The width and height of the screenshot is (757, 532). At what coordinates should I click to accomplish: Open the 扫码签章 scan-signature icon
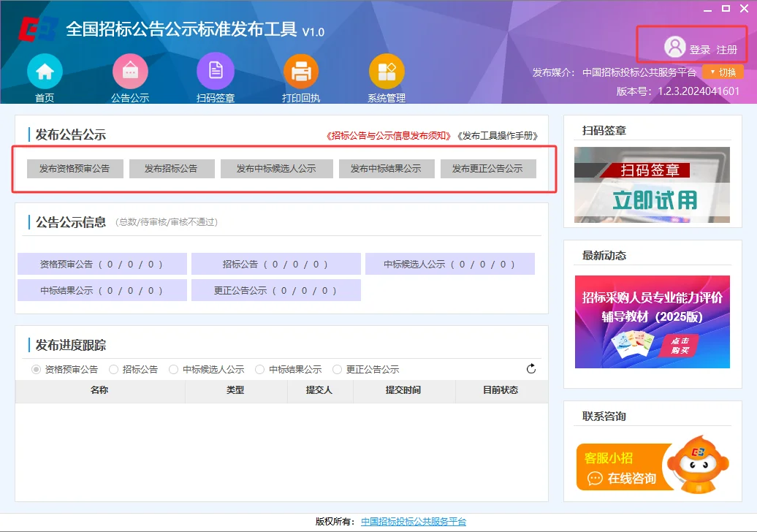(215, 70)
